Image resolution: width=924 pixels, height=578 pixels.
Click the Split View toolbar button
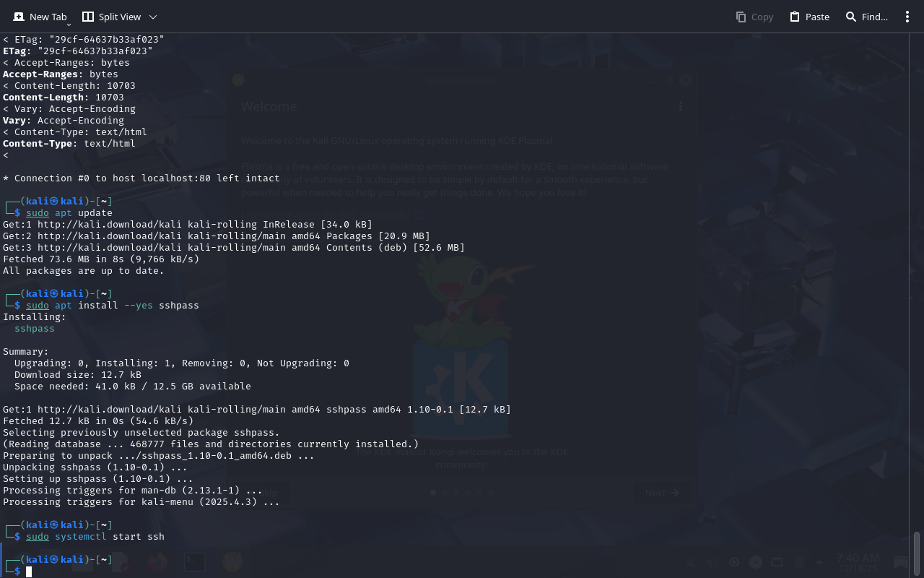coord(112,17)
